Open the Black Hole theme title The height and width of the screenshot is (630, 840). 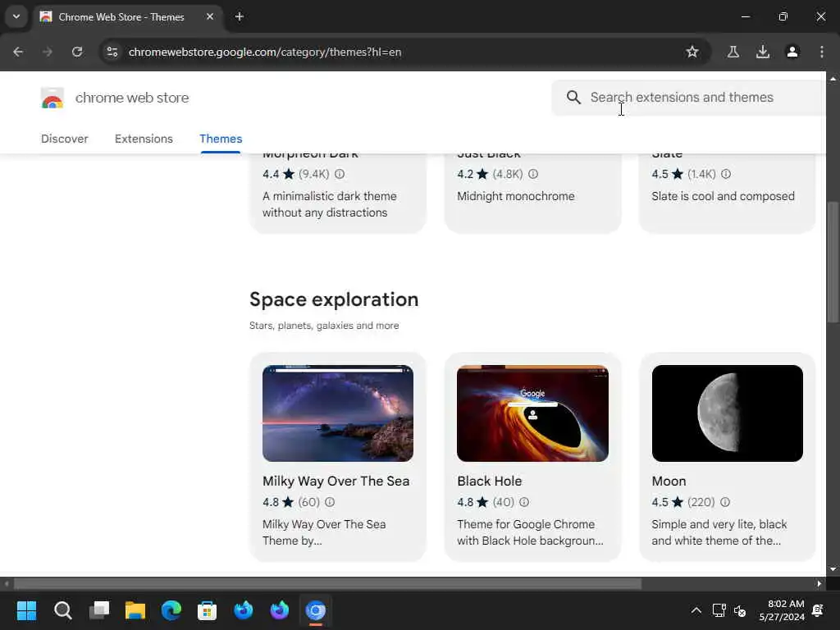[489, 481]
